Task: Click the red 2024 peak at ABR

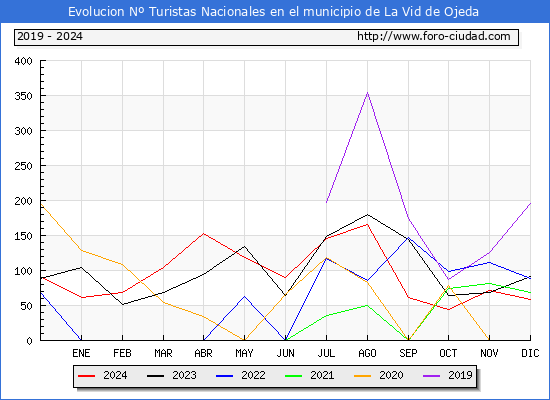Action: point(203,233)
